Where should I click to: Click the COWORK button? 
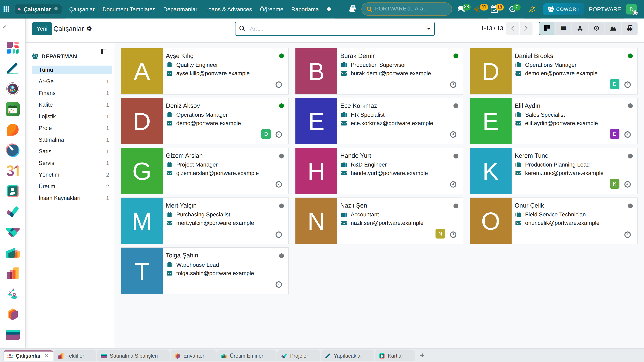point(563,9)
